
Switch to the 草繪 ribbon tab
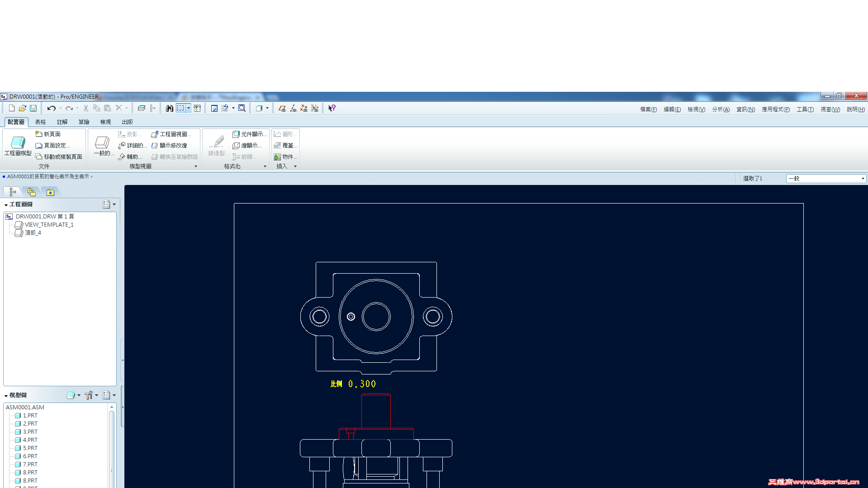pyautogui.click(x=84, y=122)
